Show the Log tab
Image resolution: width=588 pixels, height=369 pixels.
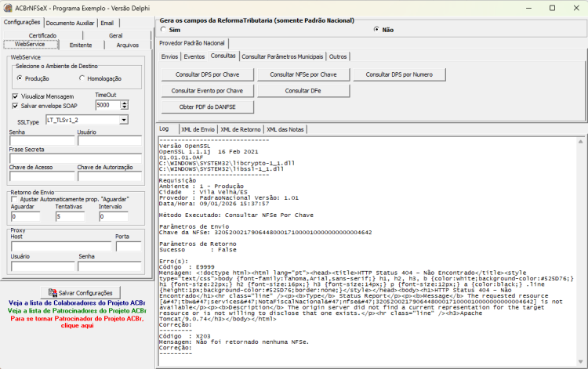click(x=165, y=128)
